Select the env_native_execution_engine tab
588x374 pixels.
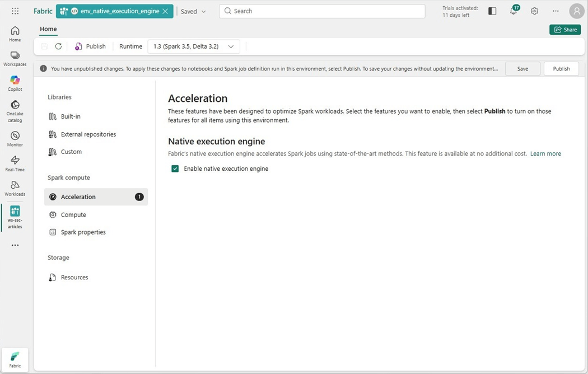[x=114, y=11]
